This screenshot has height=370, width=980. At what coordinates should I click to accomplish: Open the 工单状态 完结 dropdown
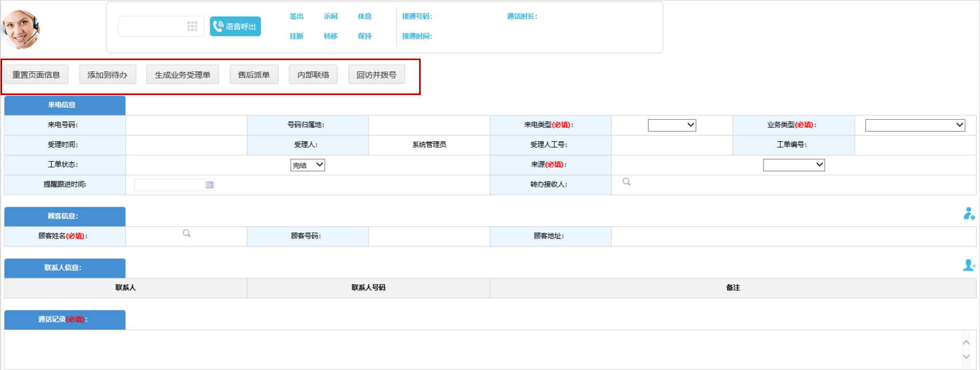pos(308,165)
